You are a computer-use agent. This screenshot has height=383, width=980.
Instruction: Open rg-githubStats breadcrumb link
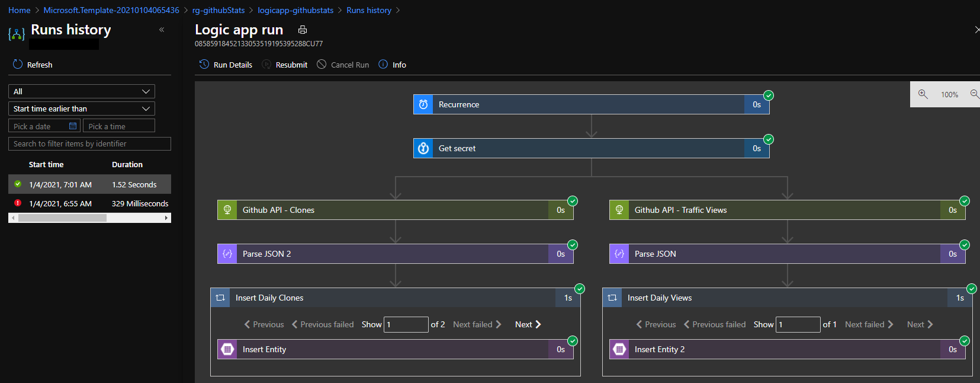pyautogui.click(x=219, y=10)
